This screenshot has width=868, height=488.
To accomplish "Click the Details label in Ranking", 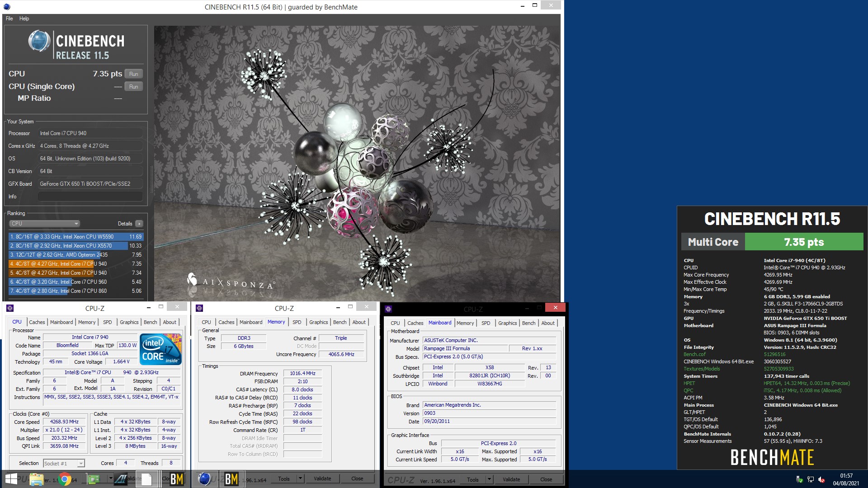I will (125, 224).
